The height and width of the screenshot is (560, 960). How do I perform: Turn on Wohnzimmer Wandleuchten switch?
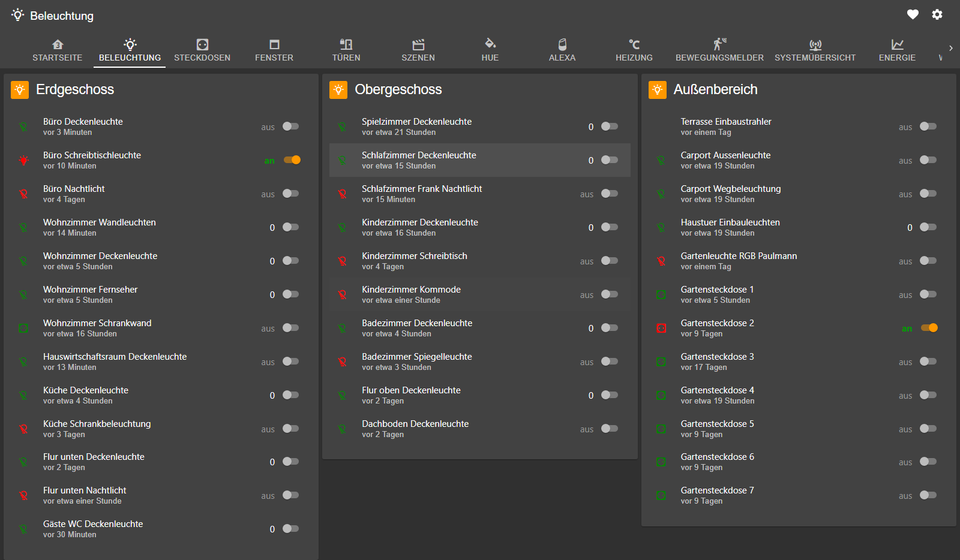(291, 227)
